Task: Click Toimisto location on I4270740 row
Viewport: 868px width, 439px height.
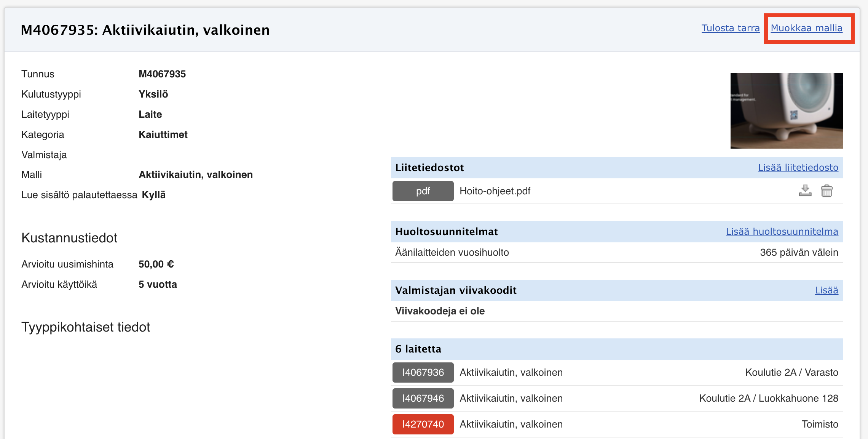Action: click(x=820, y=424)
